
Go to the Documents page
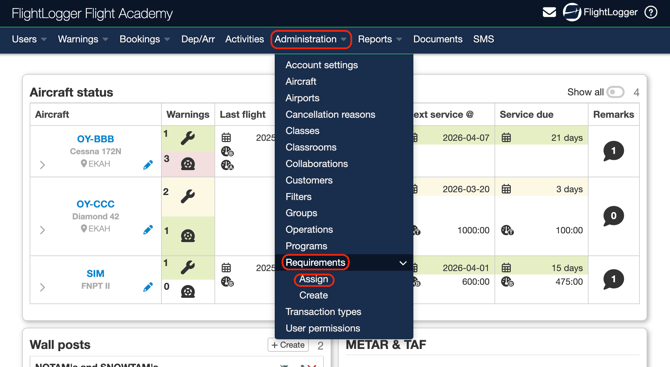pos(438,39)
